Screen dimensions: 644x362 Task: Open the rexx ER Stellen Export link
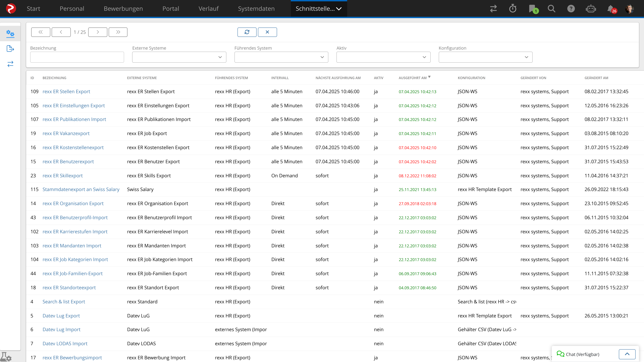66,91
